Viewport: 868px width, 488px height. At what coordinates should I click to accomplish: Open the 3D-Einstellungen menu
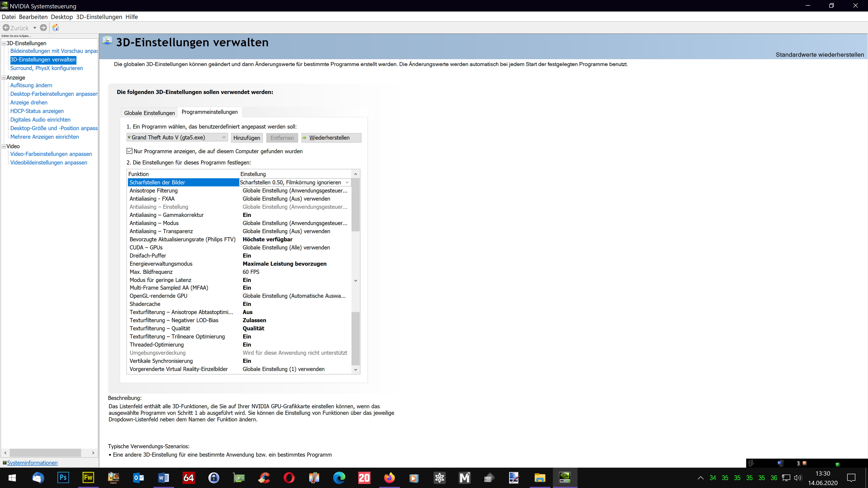pyautogui.click(x=99, y=17)
